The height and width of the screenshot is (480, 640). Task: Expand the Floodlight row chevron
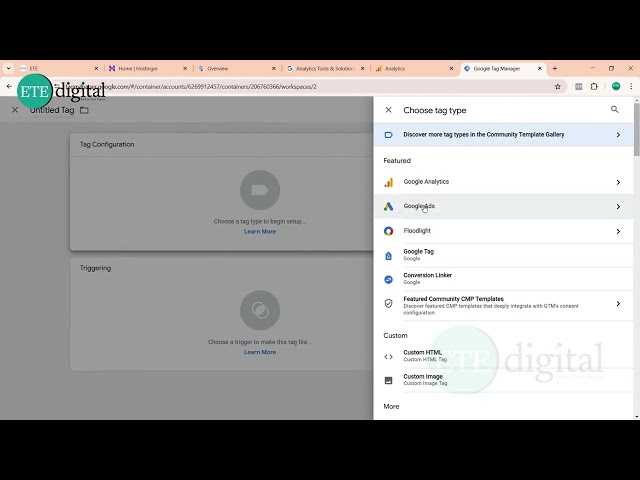tap(618, 231)
